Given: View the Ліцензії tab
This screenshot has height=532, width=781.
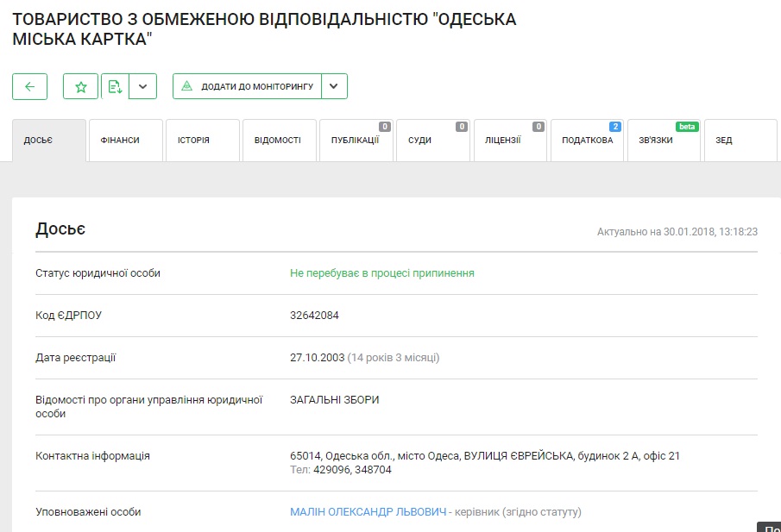Looking at the screenshot, I should pyautogui.click(x=509, y=141).
